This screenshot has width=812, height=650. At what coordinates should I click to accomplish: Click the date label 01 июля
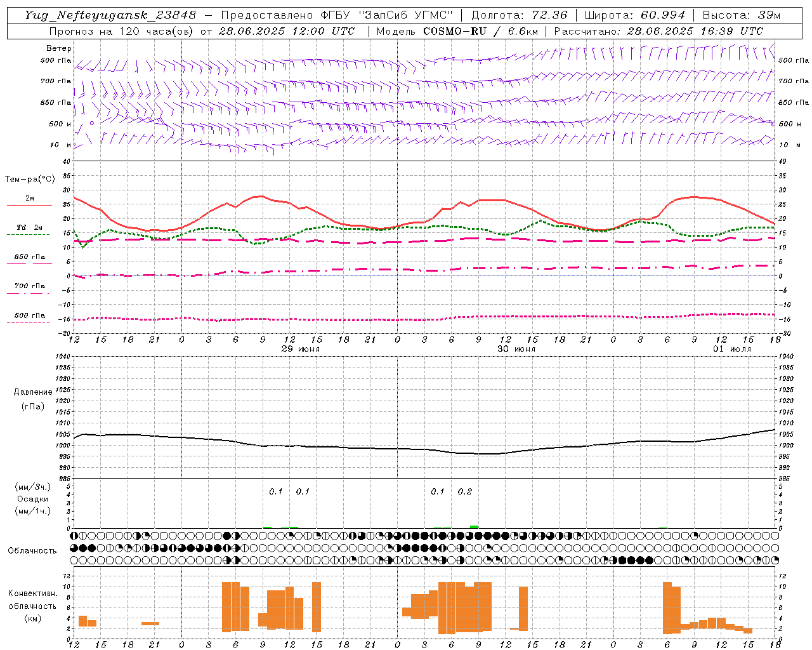pyautogui.click(x=732, y=349)
